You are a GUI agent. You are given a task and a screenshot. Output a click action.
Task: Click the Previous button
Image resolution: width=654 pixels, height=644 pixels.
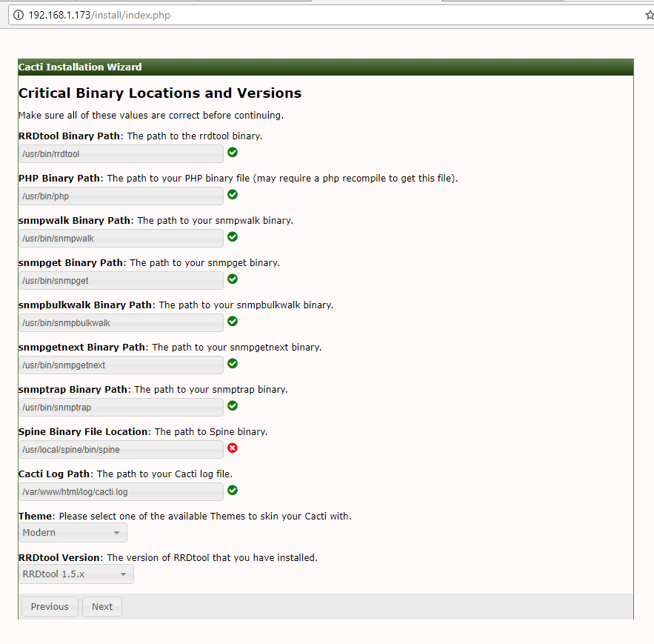pyautogui.click(x=50, y=606)
